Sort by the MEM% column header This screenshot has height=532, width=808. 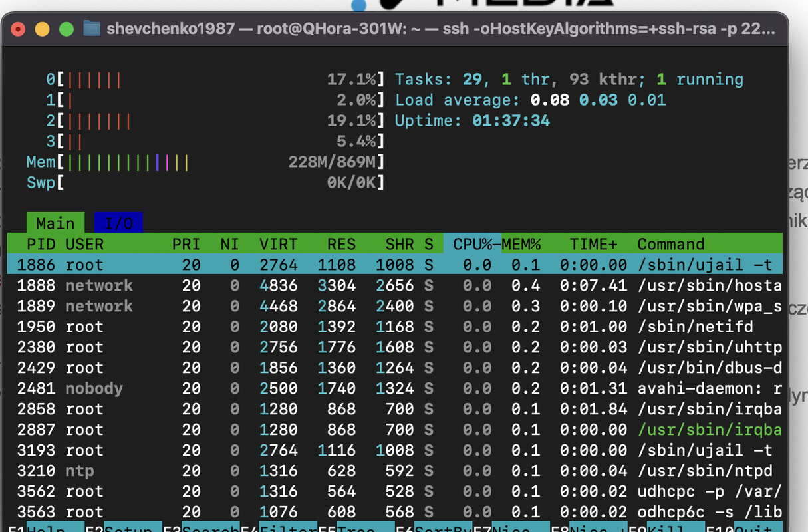click(x=521, y=244)
